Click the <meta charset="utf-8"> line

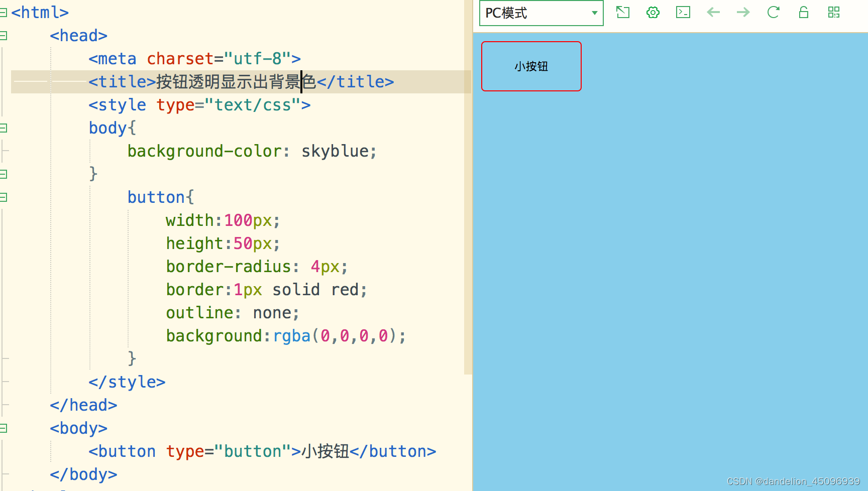(194, 59)
